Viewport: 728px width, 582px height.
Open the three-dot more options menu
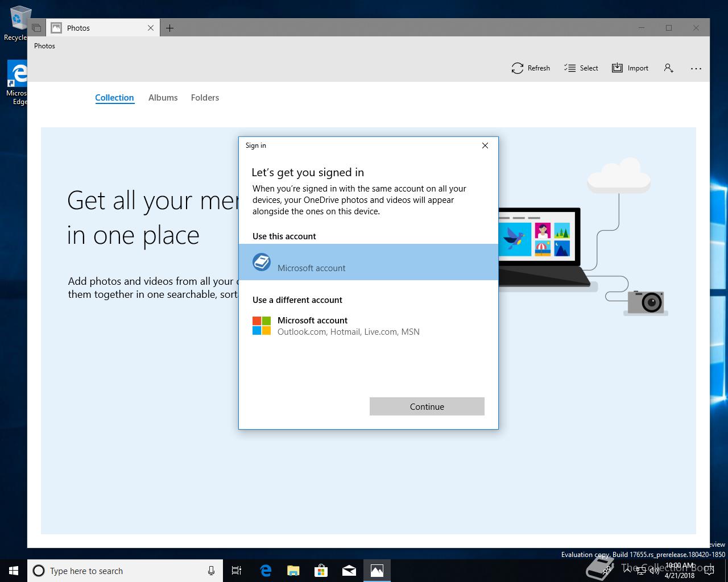(696, 68)
